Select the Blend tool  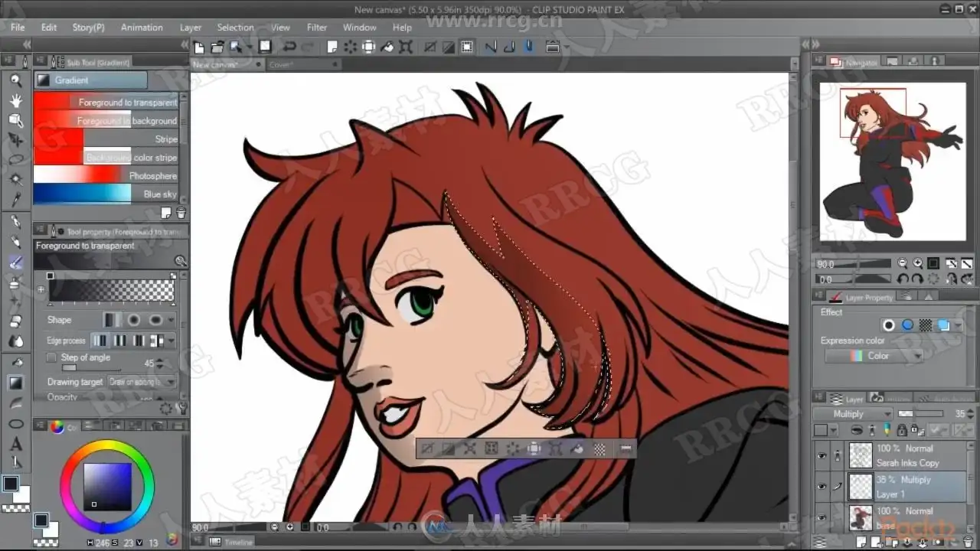pos(15,341)
